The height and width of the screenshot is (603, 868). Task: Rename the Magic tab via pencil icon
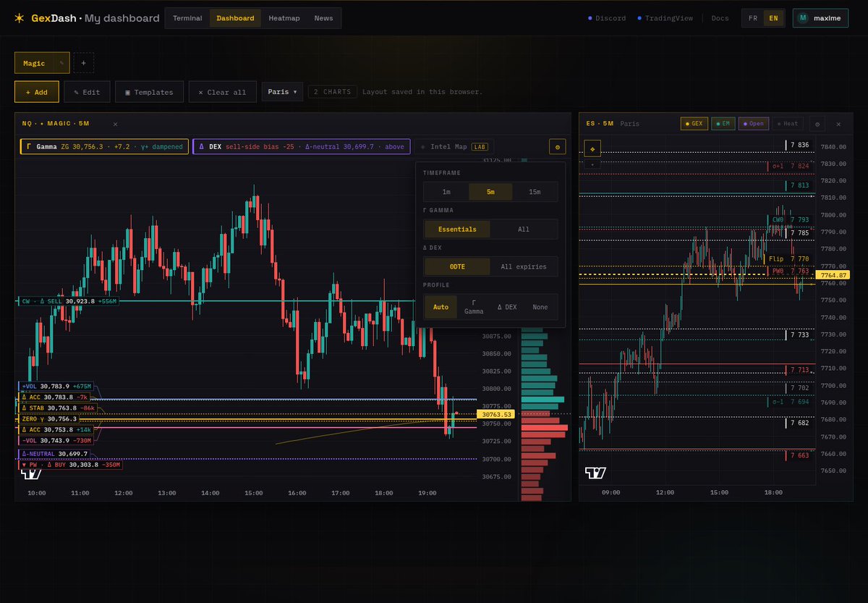pos(61,63)
